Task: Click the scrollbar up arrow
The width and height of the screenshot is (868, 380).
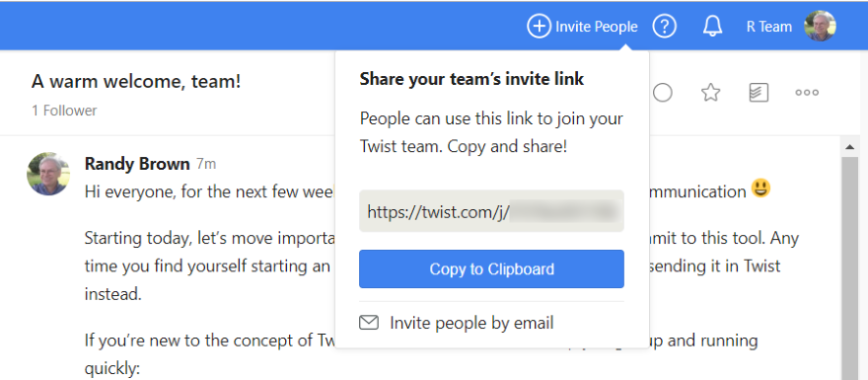Action: (x=849, y=147)
